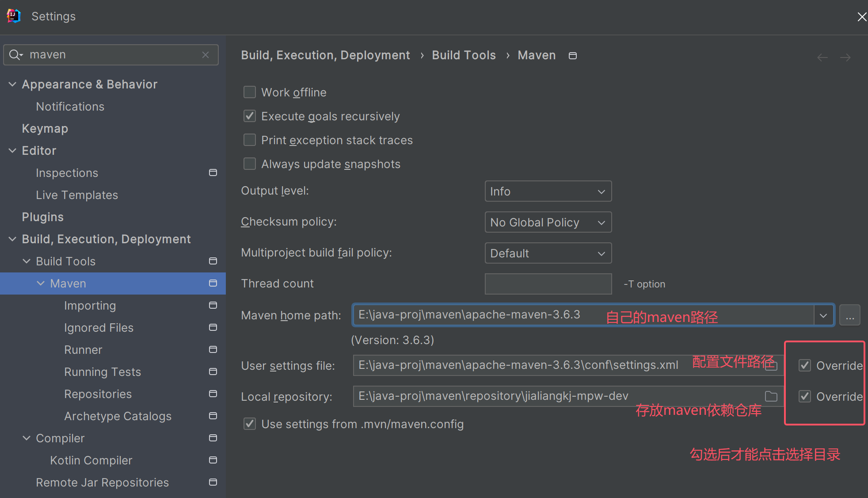This screenshot has height=498, width=868.
Task: Browse folder icon for Local repository
Action: click(771, 396)
